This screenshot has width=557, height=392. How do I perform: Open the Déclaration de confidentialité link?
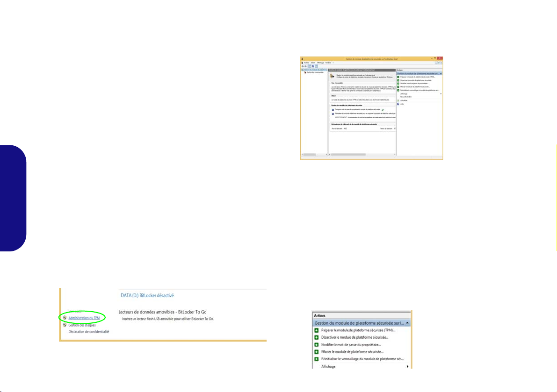pyautogui.click(x=89, y=332)
